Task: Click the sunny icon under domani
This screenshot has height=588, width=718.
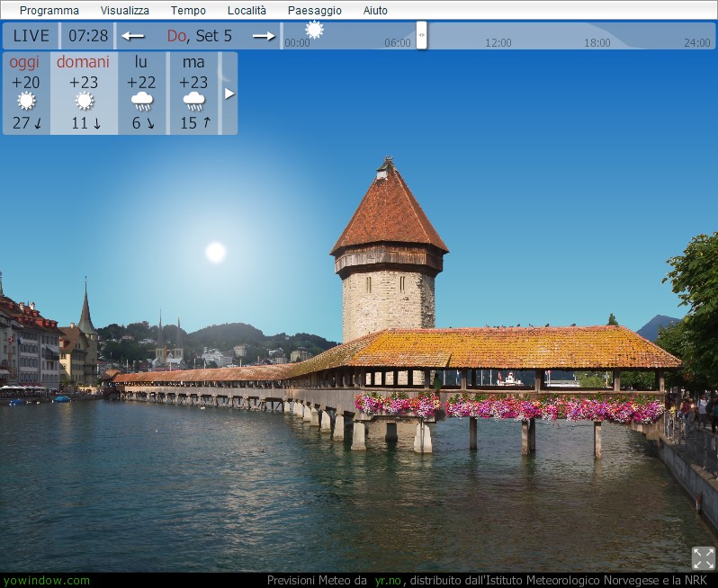Action: point(85,101)
